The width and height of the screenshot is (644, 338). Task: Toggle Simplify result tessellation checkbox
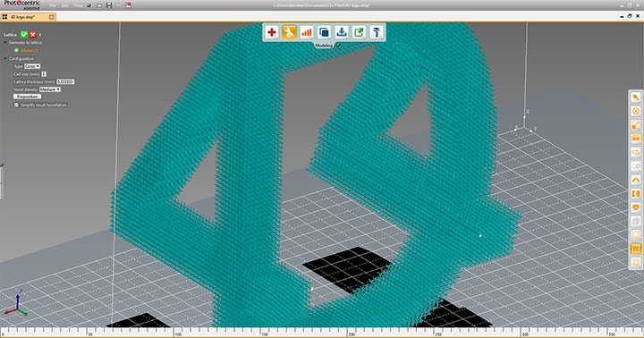point(16,106)
